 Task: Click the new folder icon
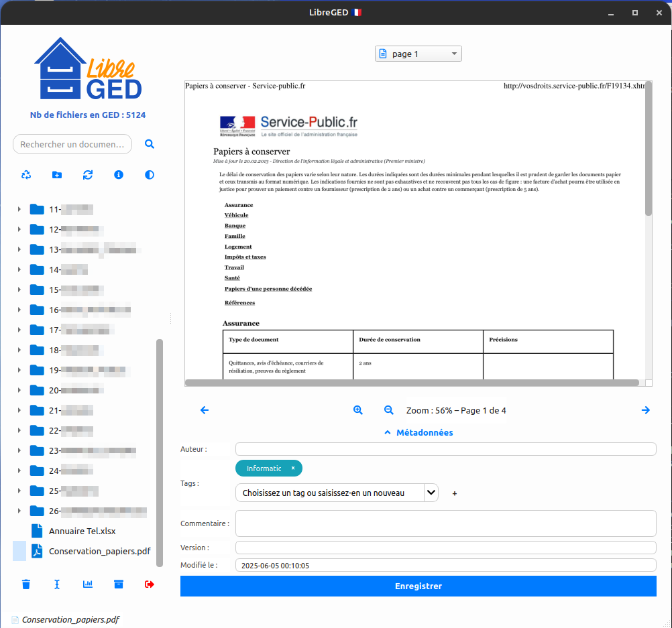pos(57,175)
